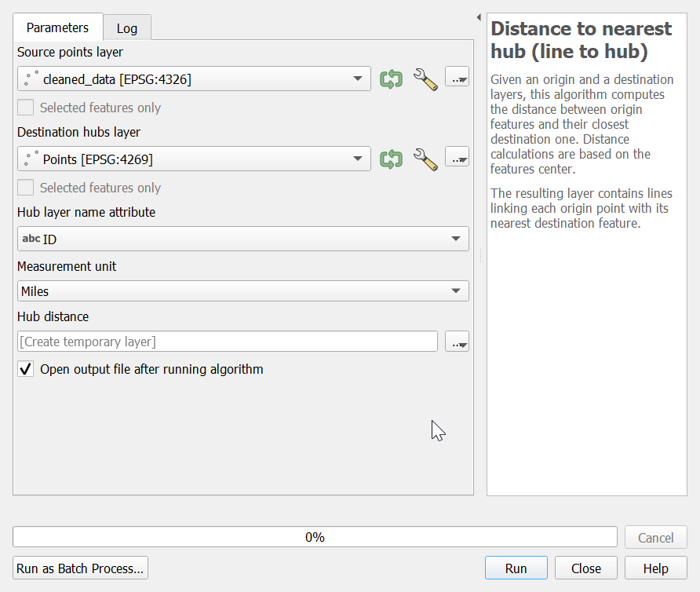Expand the Hub layer name attribute dropdown
This screenshot has height=592, width=700.
click(x=242, y=239)
